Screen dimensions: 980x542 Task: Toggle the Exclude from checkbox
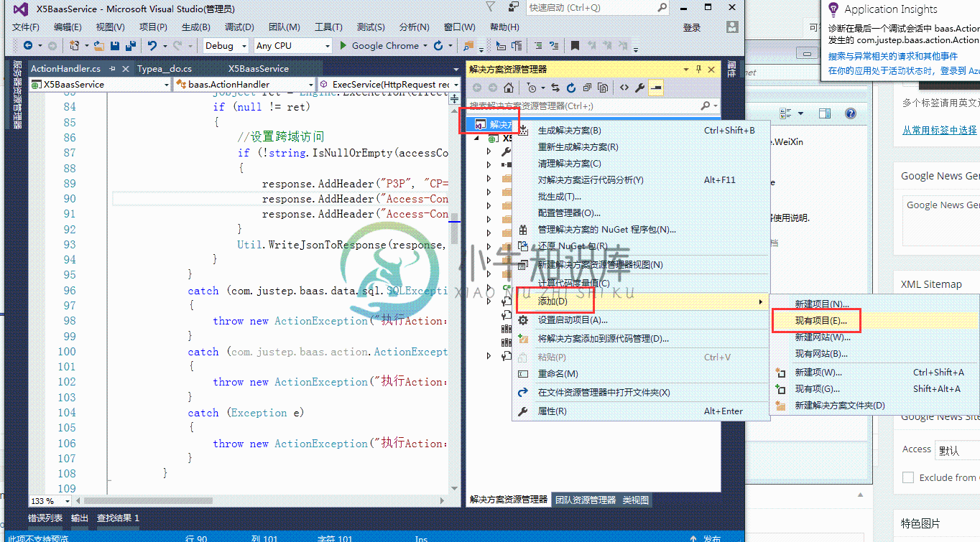[x=908, y=477]
